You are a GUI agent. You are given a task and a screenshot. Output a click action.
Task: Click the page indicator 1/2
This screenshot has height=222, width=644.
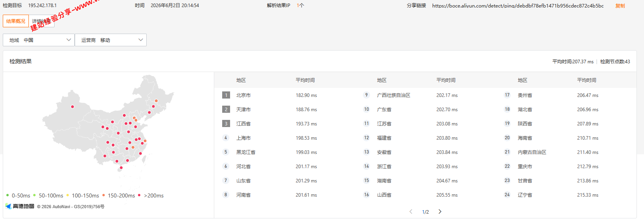pos(425,212)
